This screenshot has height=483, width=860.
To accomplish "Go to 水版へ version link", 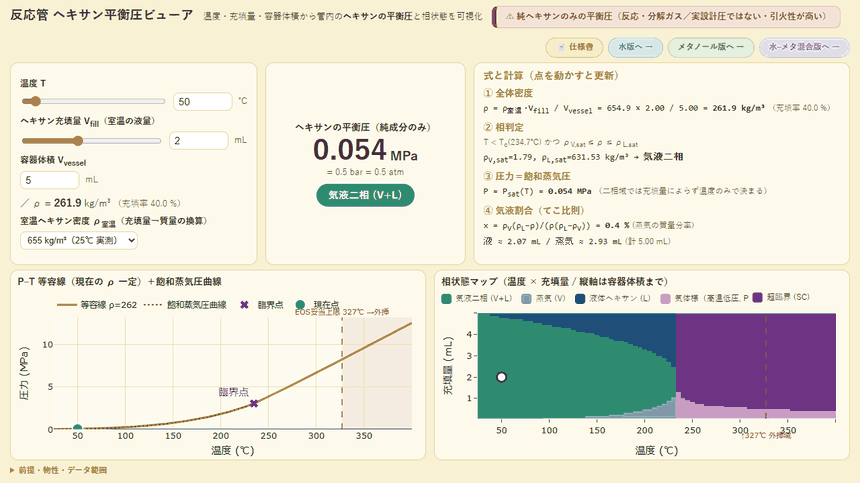I will click(635, 47).
